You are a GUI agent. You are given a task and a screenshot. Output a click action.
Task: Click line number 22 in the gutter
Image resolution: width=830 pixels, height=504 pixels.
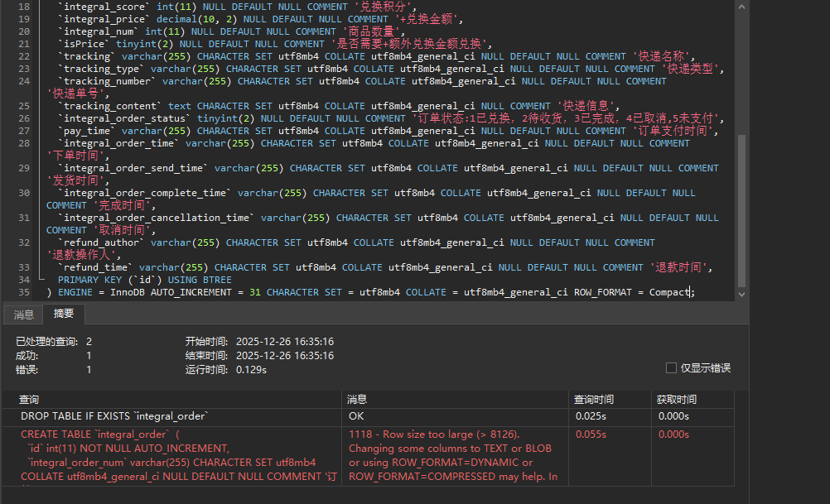tap(22, 56)
